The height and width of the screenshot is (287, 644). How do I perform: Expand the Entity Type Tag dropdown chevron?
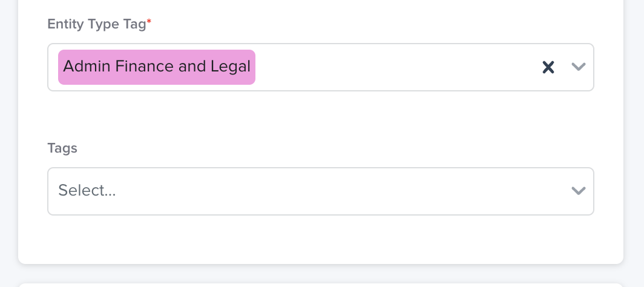[x=579, y=67]
